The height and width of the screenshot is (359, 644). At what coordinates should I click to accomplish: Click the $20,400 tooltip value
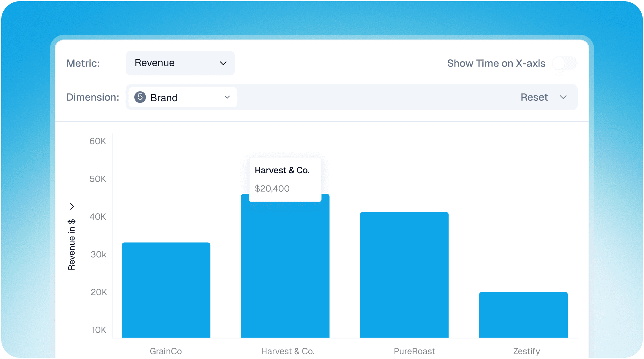272,188
